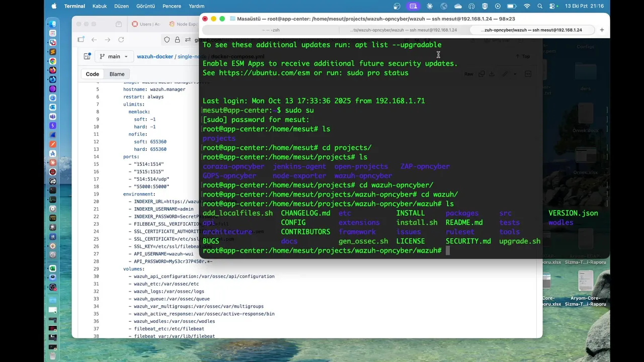Viewport: 644px width, 362px height.
Task: Open Spotlight search in menu bar
Action: [x=540, y=6]
